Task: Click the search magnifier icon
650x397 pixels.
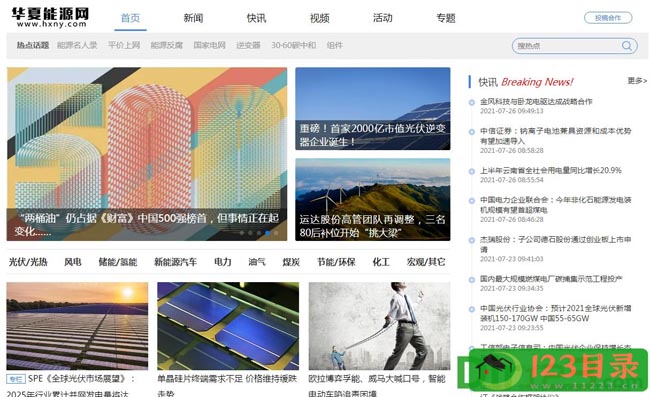Action: [x=626, y=46]
